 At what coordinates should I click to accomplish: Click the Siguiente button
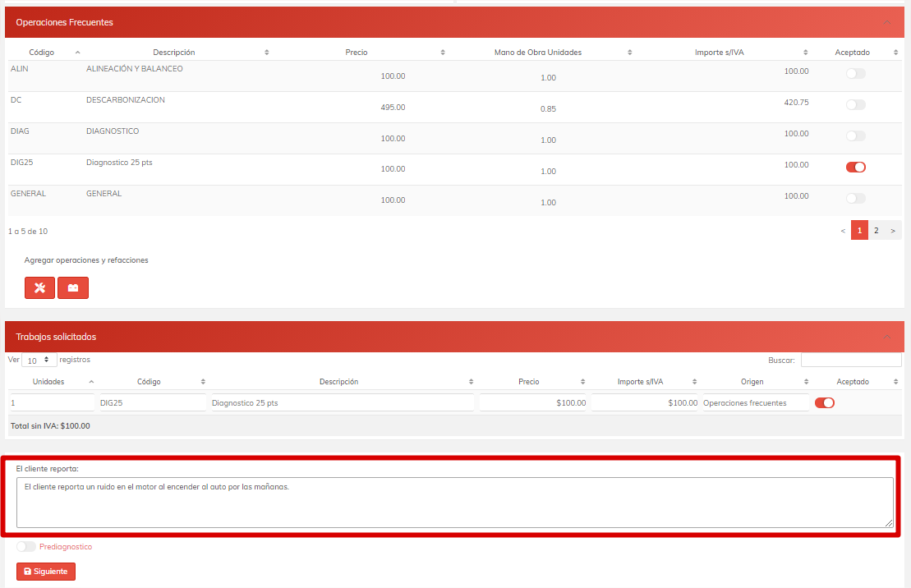46,572
